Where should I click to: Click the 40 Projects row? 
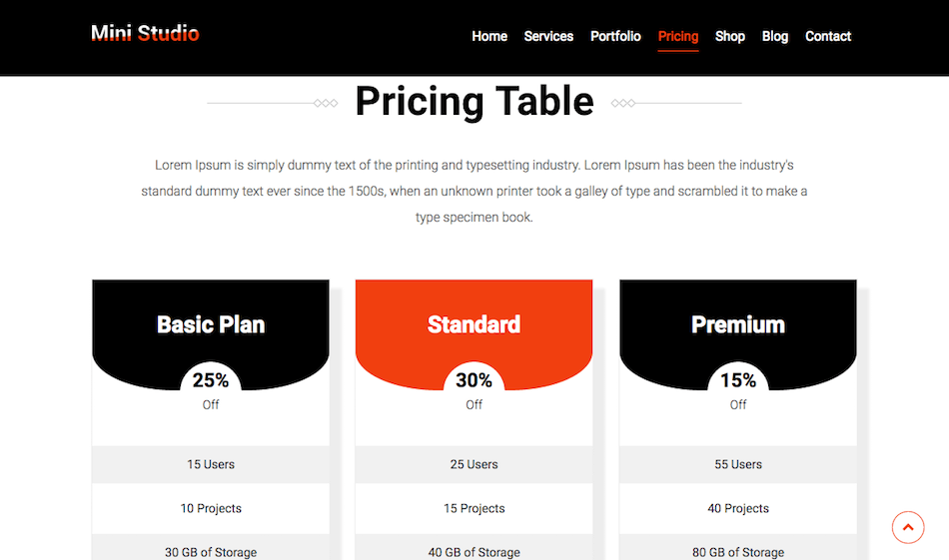(738, 509)
